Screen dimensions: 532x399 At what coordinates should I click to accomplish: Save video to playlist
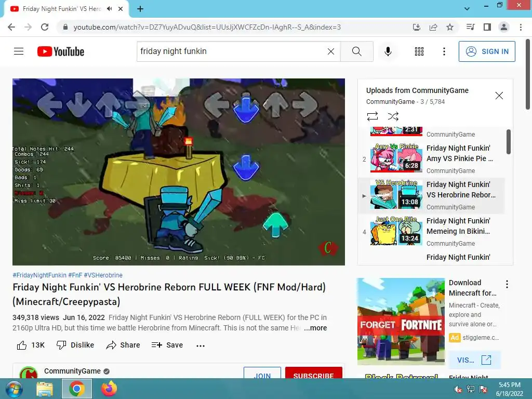point(167,345)
